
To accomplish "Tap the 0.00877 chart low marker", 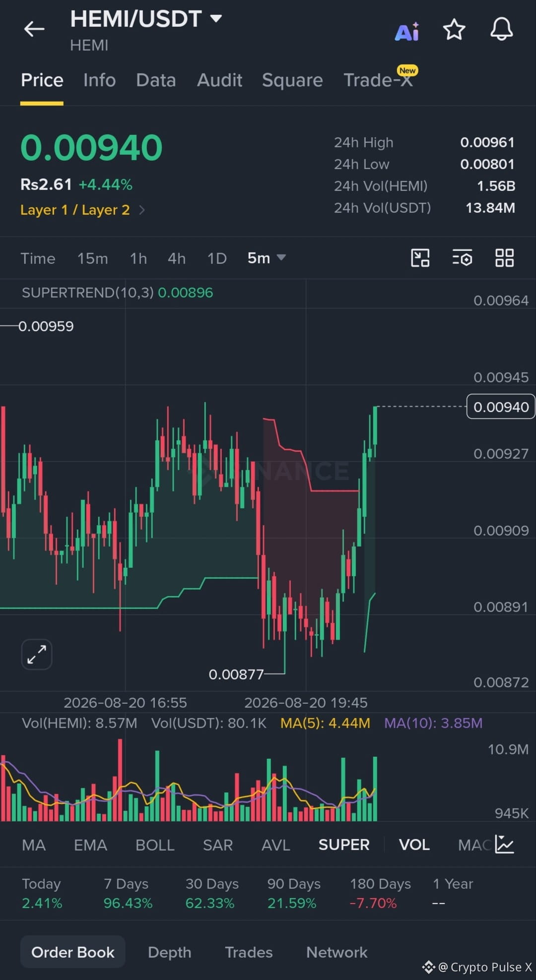I will coord(236,674).
